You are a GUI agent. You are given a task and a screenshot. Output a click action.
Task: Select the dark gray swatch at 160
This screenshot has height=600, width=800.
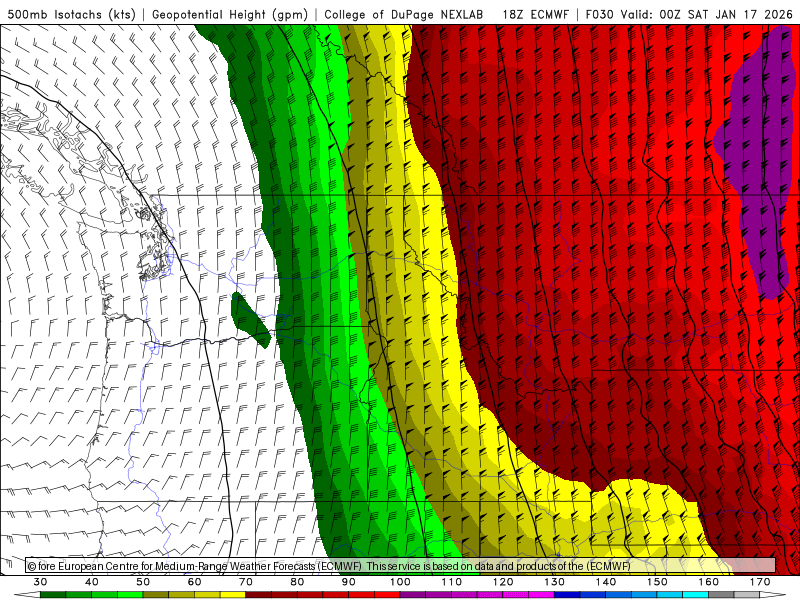(721, 595)
